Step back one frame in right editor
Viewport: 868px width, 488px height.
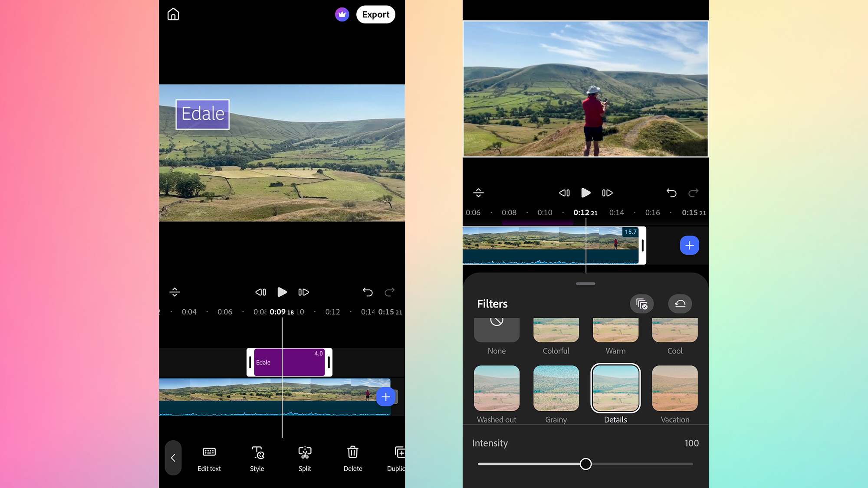click(x=565, y=193)
